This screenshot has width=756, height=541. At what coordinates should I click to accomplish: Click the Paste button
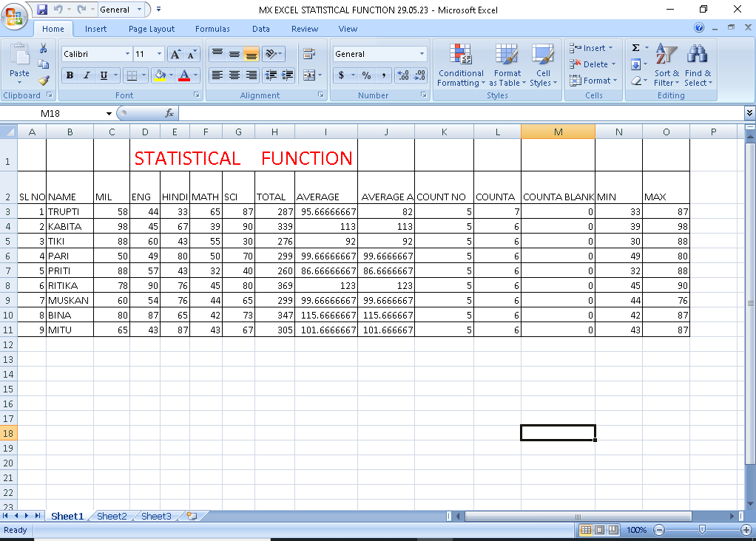pos(19,62)
